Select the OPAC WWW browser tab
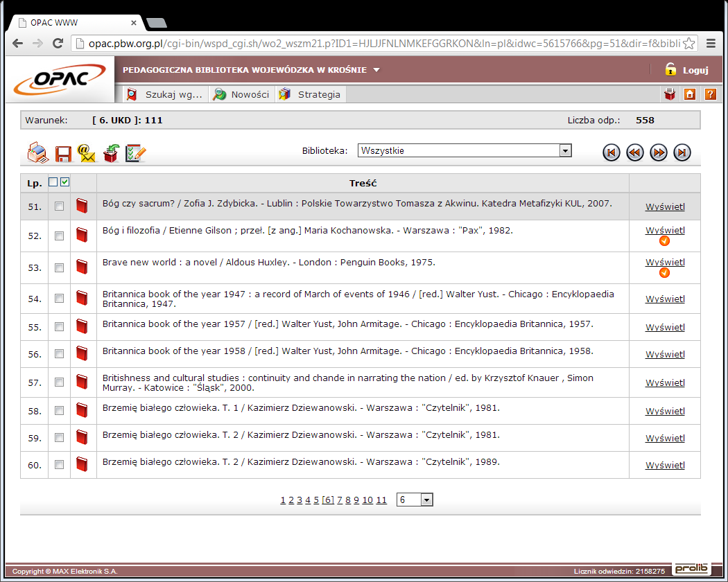The width and height of the screenshot is (728, 582). (76, 22)
